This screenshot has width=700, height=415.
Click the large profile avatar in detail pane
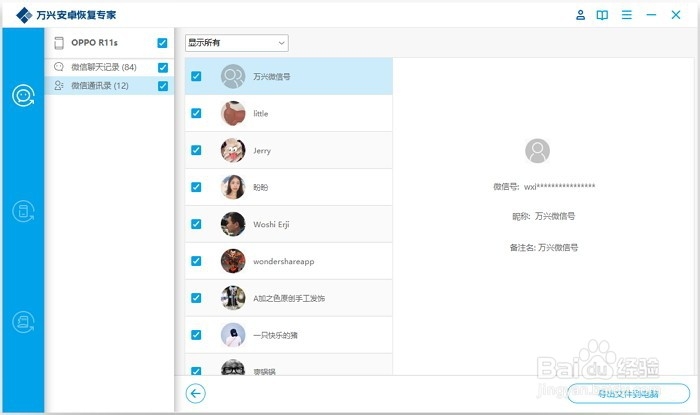pos(537,151)
